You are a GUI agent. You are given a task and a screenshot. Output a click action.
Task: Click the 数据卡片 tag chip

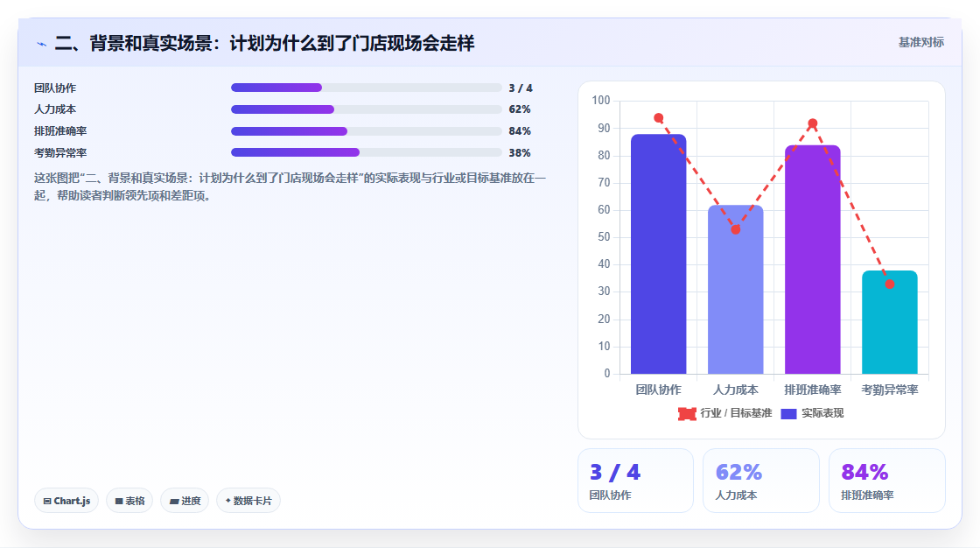click(248, 501)
